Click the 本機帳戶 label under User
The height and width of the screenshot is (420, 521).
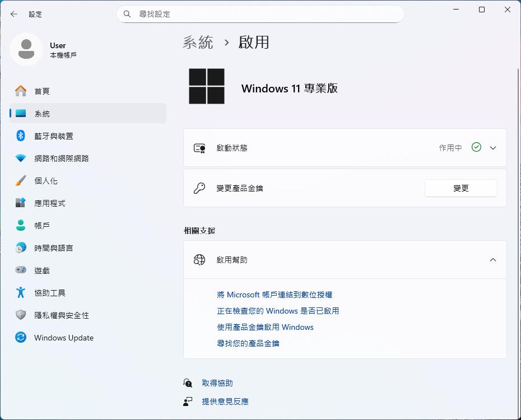(x=63, y=55)
